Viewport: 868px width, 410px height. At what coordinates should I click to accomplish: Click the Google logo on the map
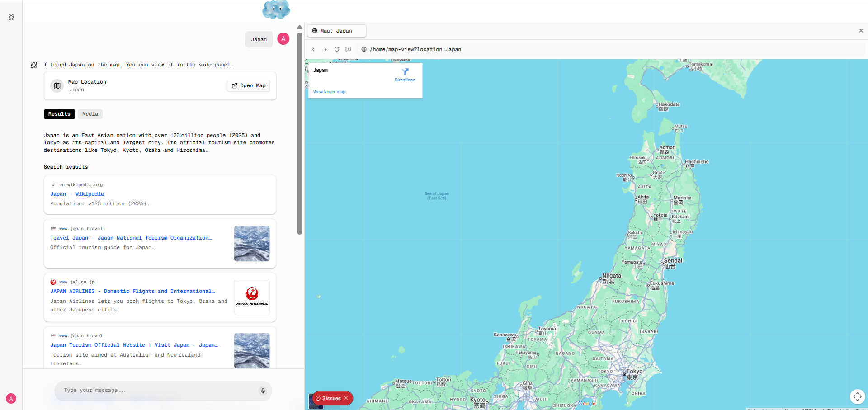(x=587, y=403)
